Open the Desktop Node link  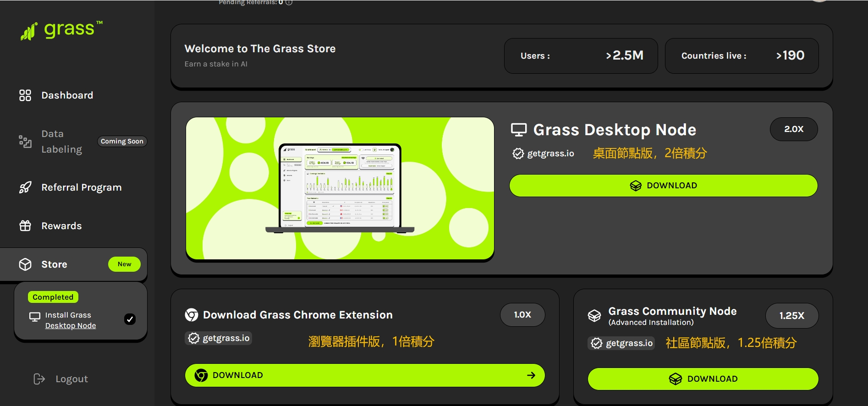point(71,325)
